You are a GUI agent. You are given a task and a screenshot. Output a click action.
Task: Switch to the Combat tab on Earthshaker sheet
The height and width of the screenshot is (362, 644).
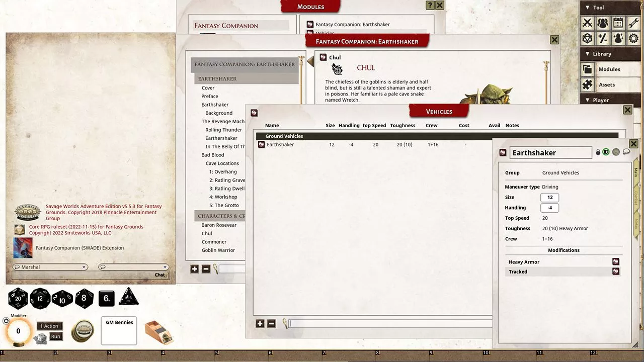point(636,198)
